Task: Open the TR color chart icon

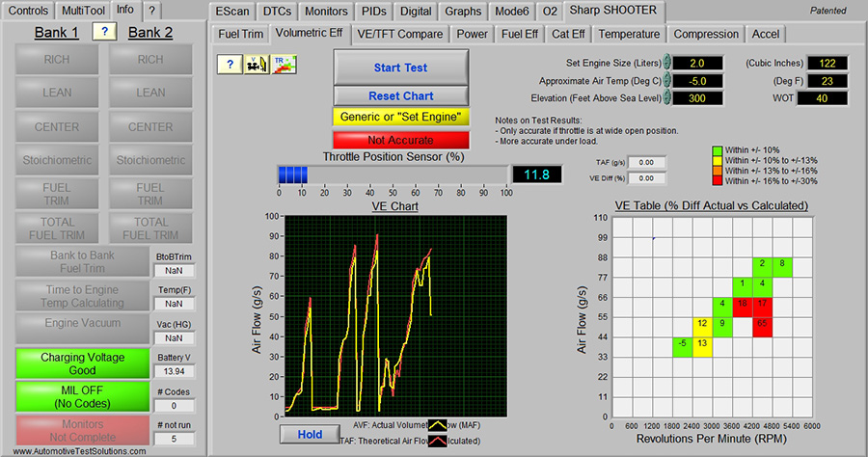Action: tap(285, 64)
